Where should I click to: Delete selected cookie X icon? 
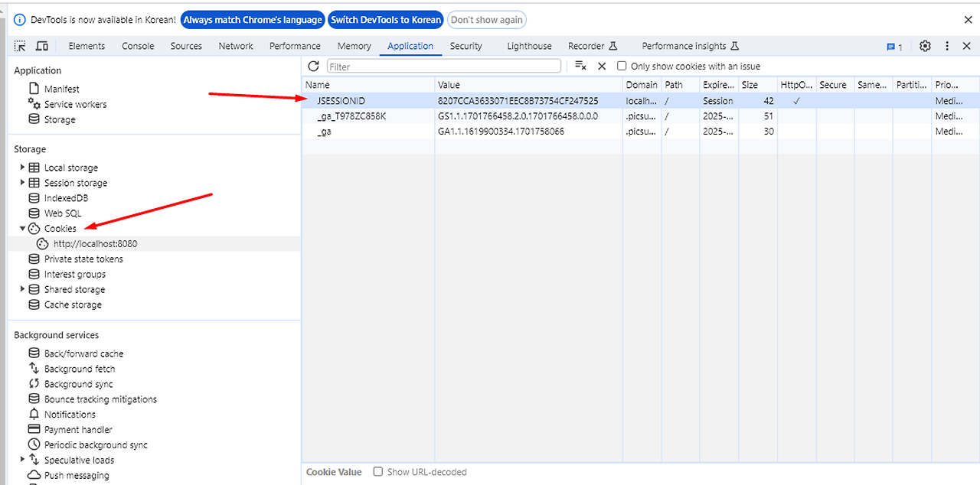coord(602,66)
